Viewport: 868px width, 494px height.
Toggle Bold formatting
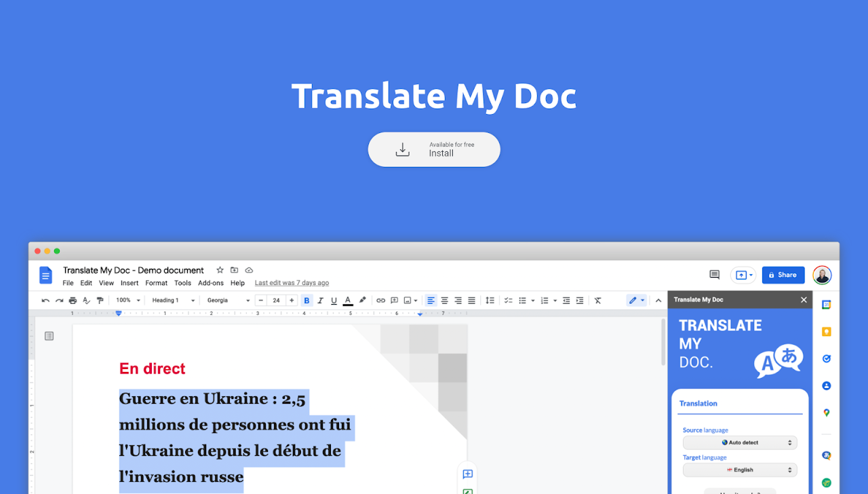(307, 301)
